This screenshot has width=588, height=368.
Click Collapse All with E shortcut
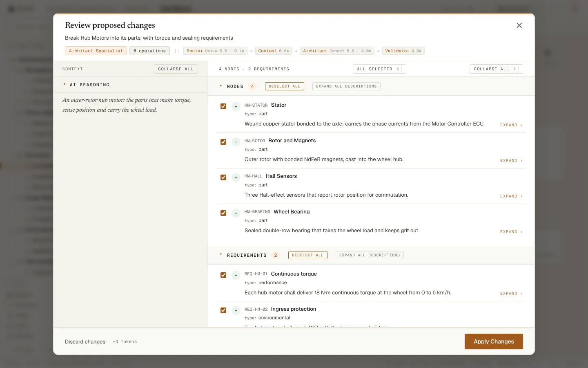[496, 69]
